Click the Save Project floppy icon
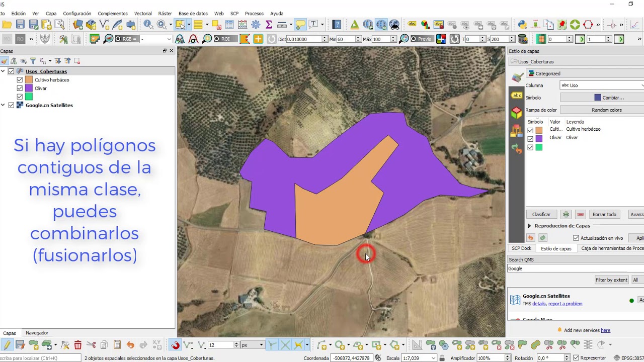Viewport: 644px width, 362px height. [x=20, y=24]
